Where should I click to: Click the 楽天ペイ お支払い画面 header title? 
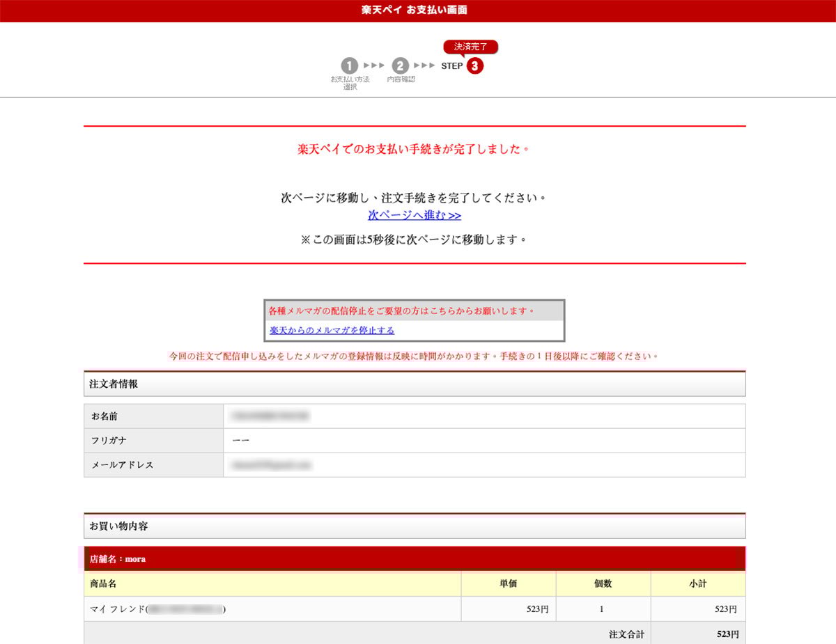point(415,10)
